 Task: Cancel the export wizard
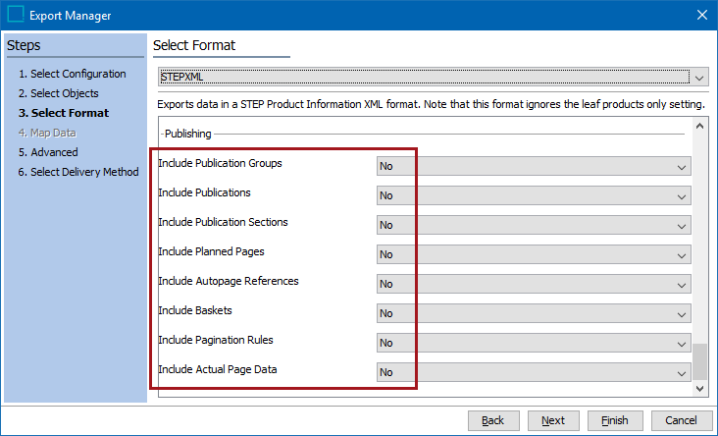[681, 420]
